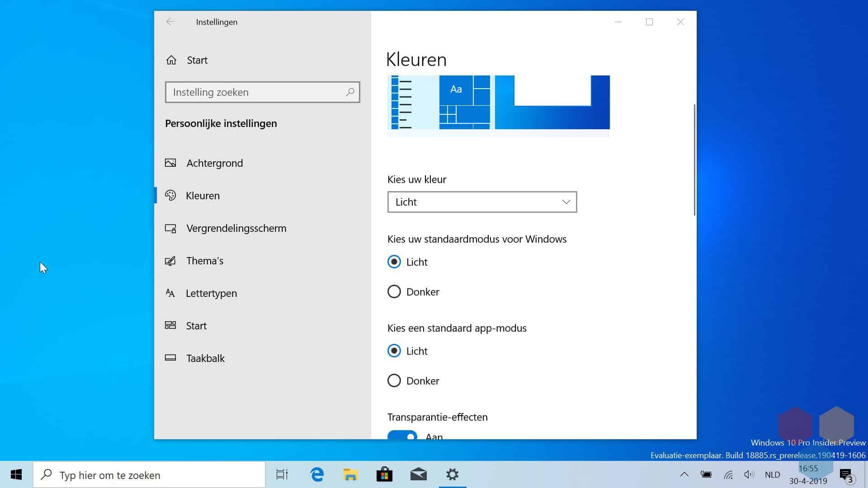Maximize the Instellingen window
Viewport: 868px width, 488px height.
pos(649,22)
